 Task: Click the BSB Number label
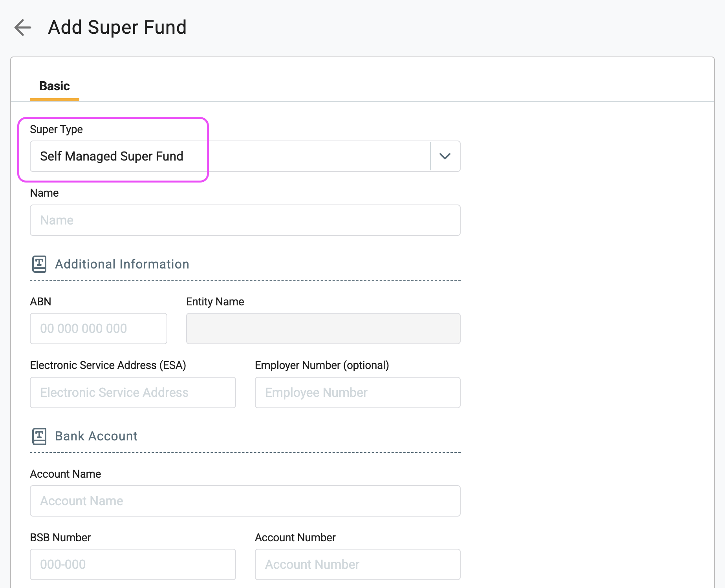60,537
